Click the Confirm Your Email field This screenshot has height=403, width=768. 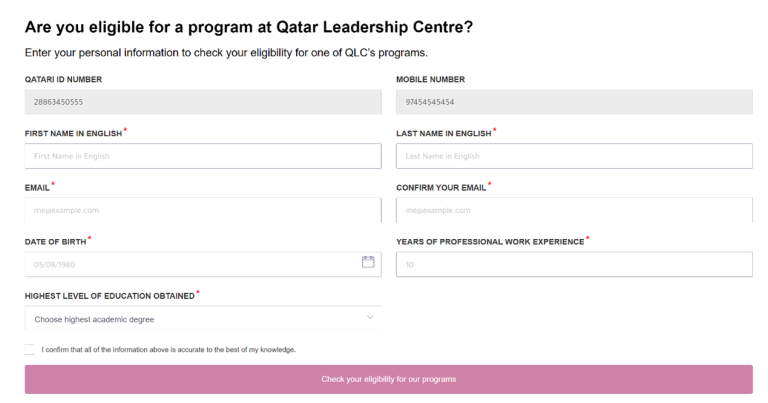[574, 210]
